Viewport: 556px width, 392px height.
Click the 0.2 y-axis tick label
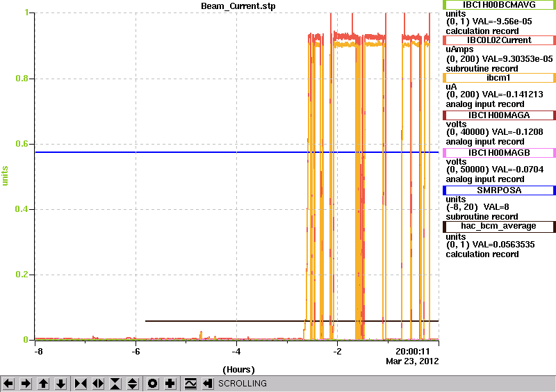[22, 275]
